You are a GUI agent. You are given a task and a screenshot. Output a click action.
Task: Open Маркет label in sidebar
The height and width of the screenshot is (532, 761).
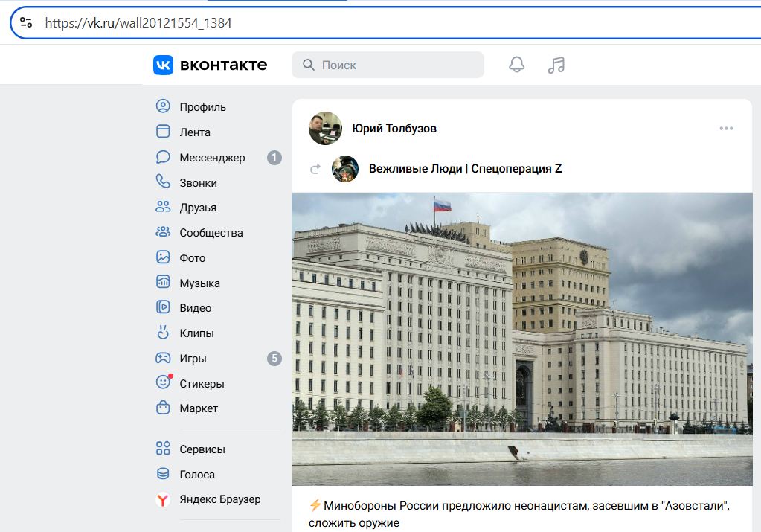tap(199, 408)
